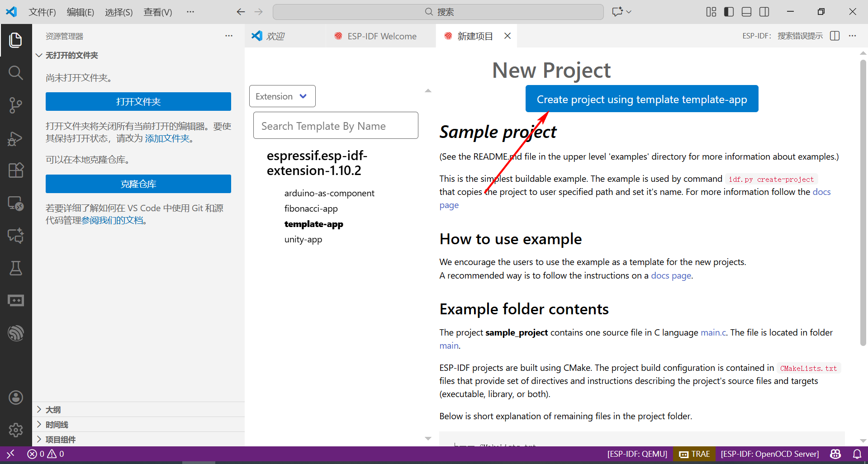Open the Testing flask view
The image size is (868, 464).
(x=16, y=268)
